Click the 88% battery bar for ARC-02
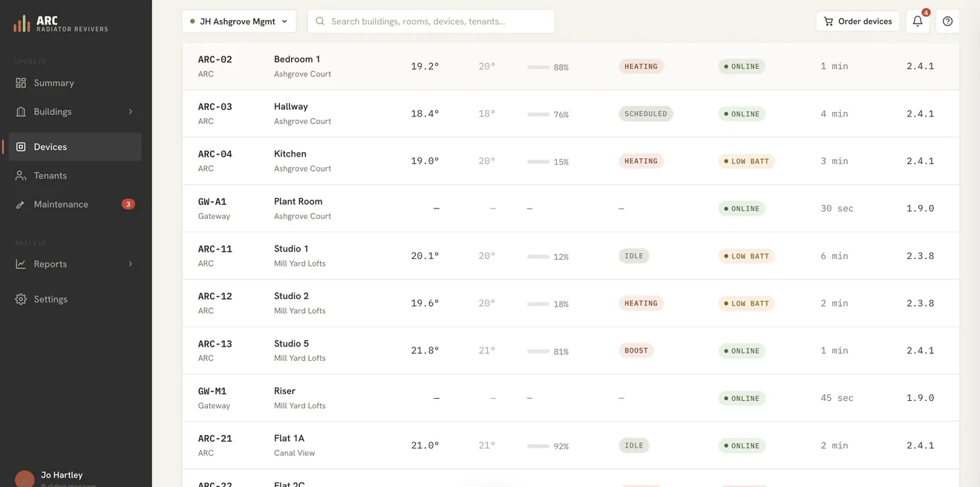 538,67
